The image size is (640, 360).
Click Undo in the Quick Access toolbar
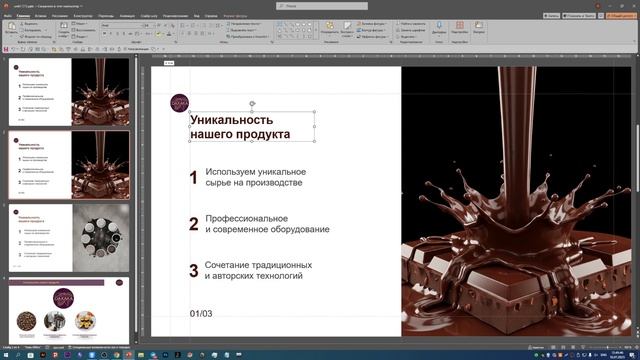(x=13, y=49)
